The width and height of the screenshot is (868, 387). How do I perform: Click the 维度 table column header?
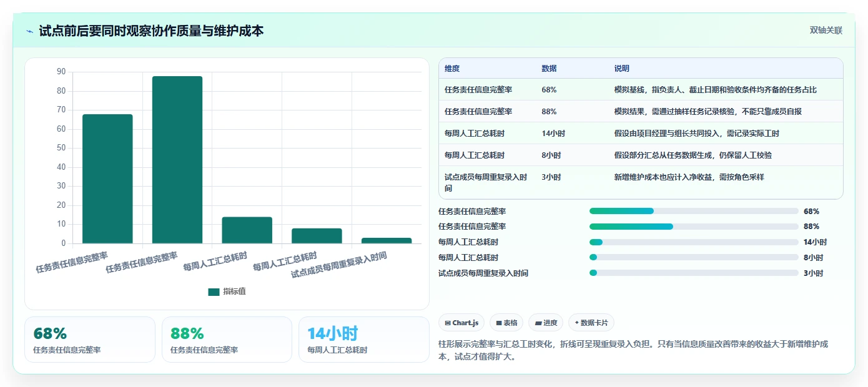(x=452, y=68)
